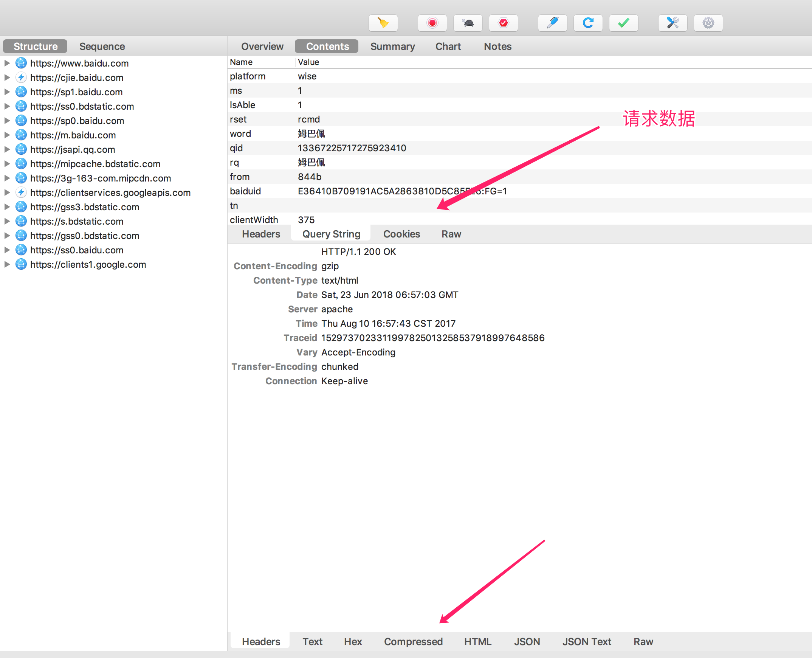Click the lightning icon beside cjie.baidu.com
The image size is (812, 658).
pyautogui.click(x=21, y=77)
